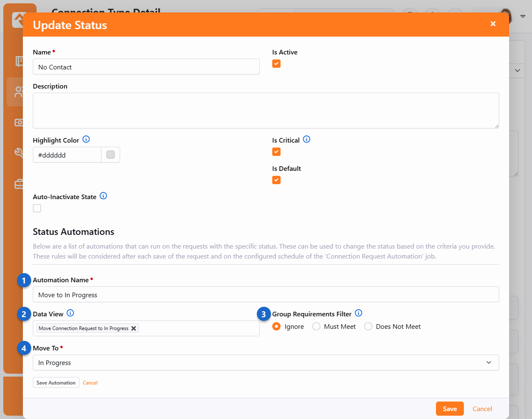Click the Data View info icon
The width and height of the screenshot is (532, 419).
point(70,313)
